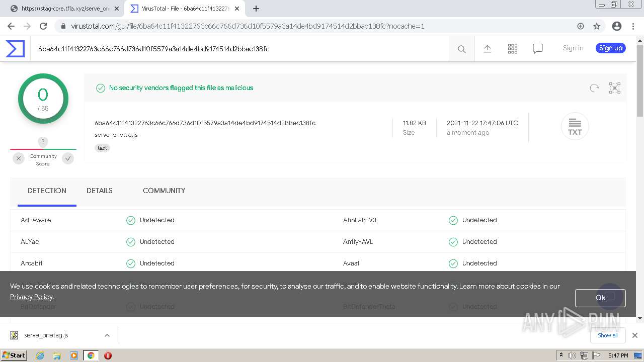Click the Sign in link
Image resolution: width=644 pixels, height=362 pixels.
573,48
